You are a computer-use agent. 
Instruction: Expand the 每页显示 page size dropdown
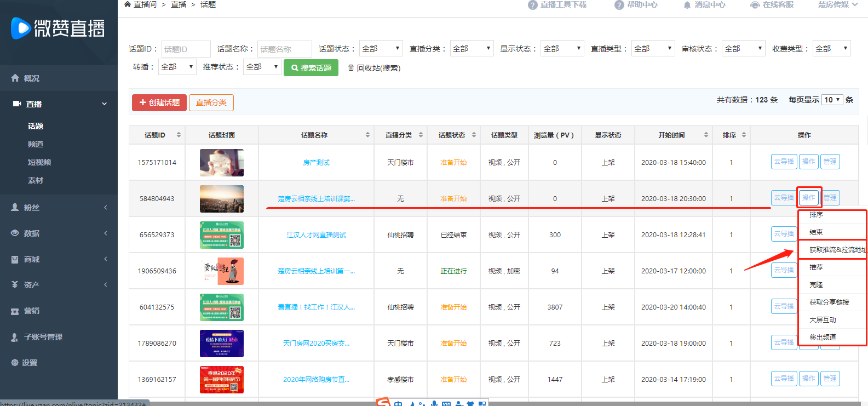pos(832,100)
